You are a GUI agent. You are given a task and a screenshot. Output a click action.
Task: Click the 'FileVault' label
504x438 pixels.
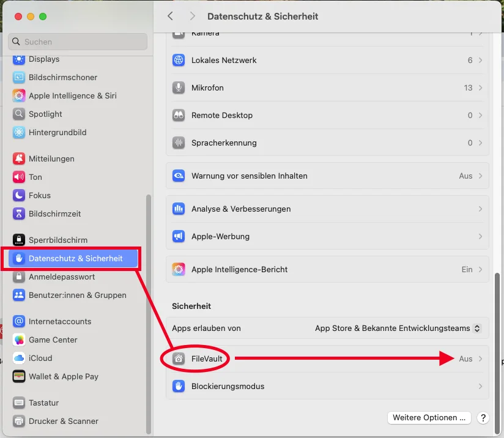(207, 359)
